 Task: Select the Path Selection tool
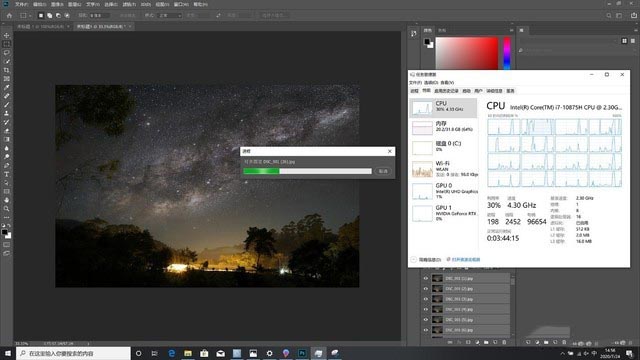click(x=7, y=183)
